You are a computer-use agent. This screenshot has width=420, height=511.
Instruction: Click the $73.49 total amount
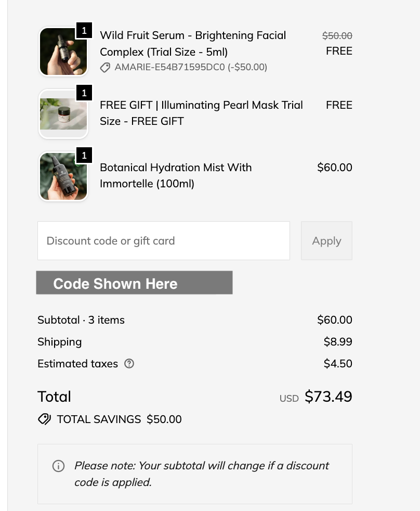(328, 397)
